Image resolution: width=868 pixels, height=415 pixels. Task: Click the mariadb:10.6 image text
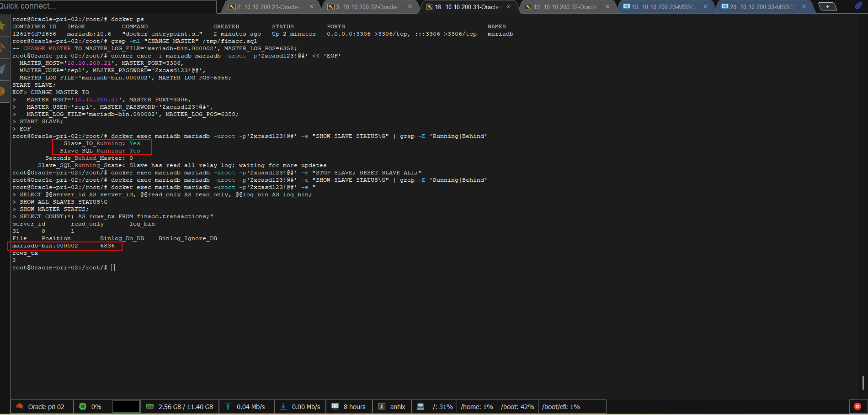tap(89, 34)
